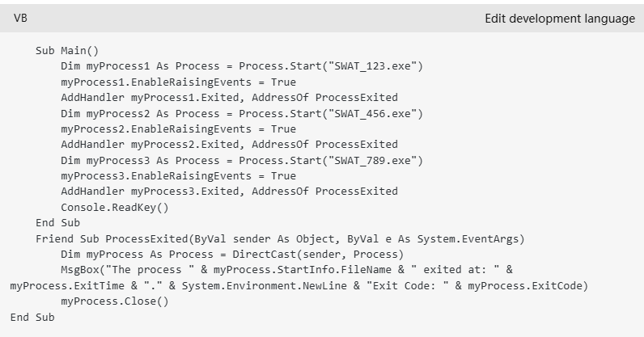644x337 pixels.
Task: Click AddHandler myProcess3.Exited line
Action: point(229,192)
